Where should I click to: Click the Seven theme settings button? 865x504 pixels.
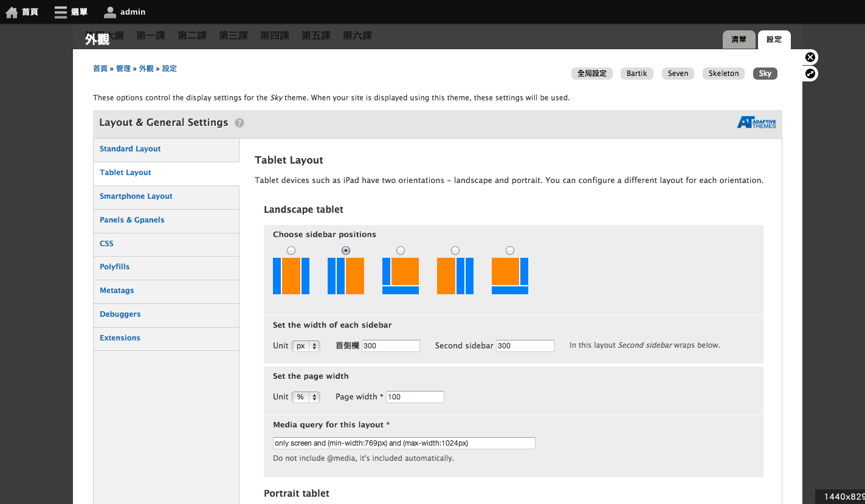[x=678, y=74]
